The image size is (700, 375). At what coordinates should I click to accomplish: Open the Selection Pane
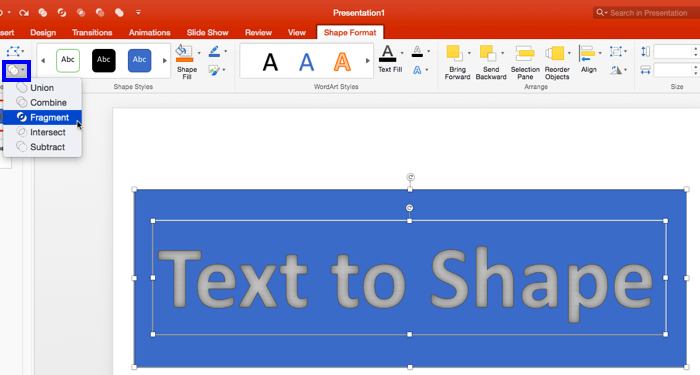point(525,62)
